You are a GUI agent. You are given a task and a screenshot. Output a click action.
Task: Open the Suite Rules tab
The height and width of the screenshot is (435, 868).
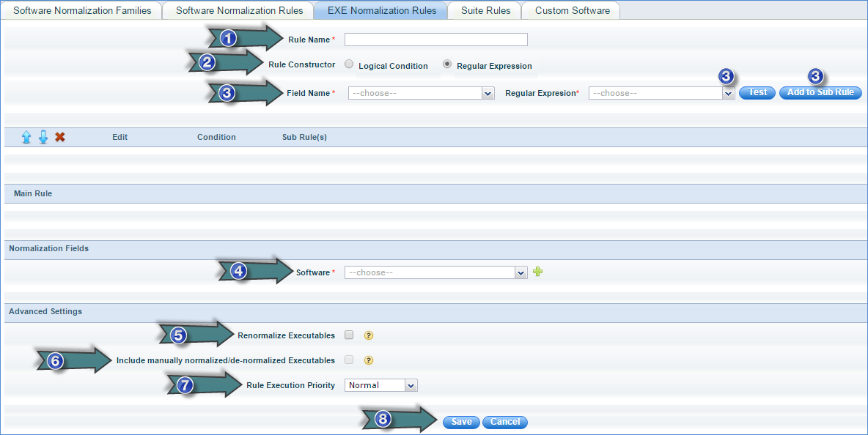click(485, 10)
